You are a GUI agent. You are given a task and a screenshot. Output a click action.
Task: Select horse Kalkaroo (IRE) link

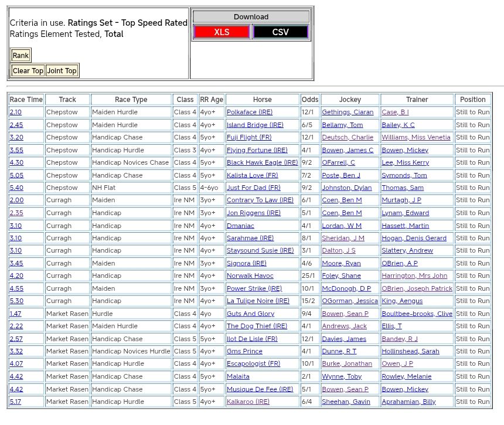[248, 402]
